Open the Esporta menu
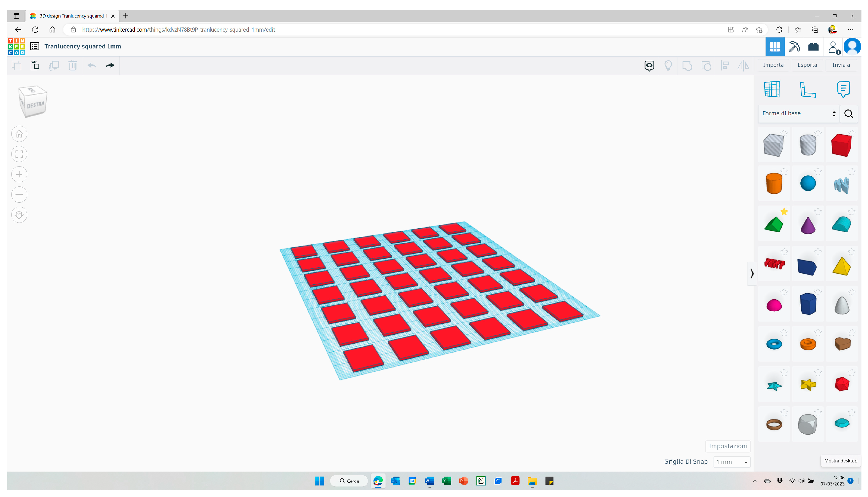 tap(807, 65)
